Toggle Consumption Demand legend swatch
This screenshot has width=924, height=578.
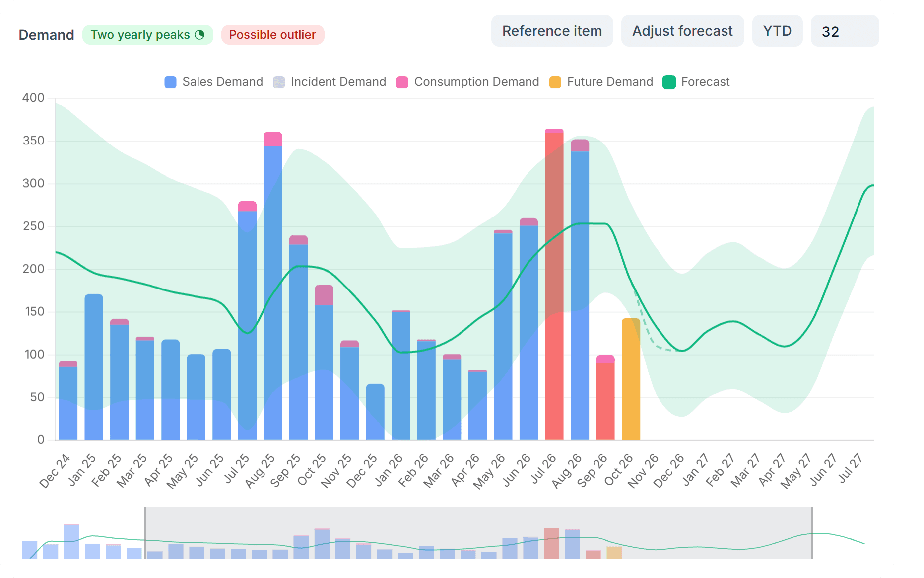pyautogui.click(x=402, y=82)
